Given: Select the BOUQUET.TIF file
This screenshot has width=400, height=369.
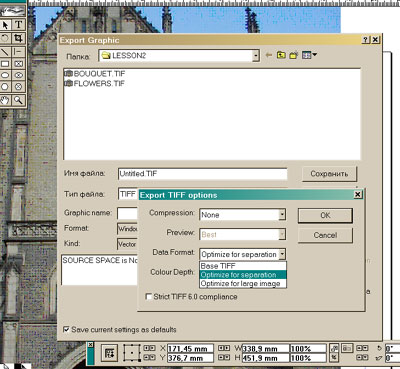Looking at the screenshot, I should pos(95,73).
